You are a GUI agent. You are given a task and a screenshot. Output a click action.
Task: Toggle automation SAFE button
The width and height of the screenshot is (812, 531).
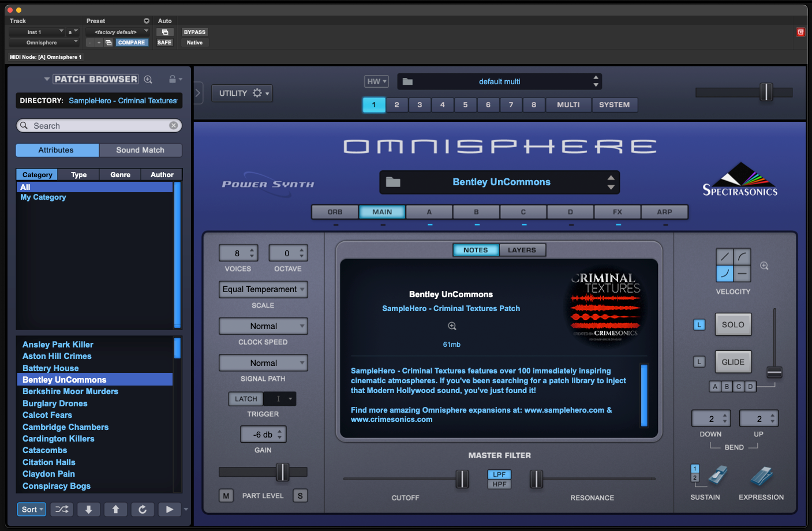pyautogui.click(x=164, y=43)
